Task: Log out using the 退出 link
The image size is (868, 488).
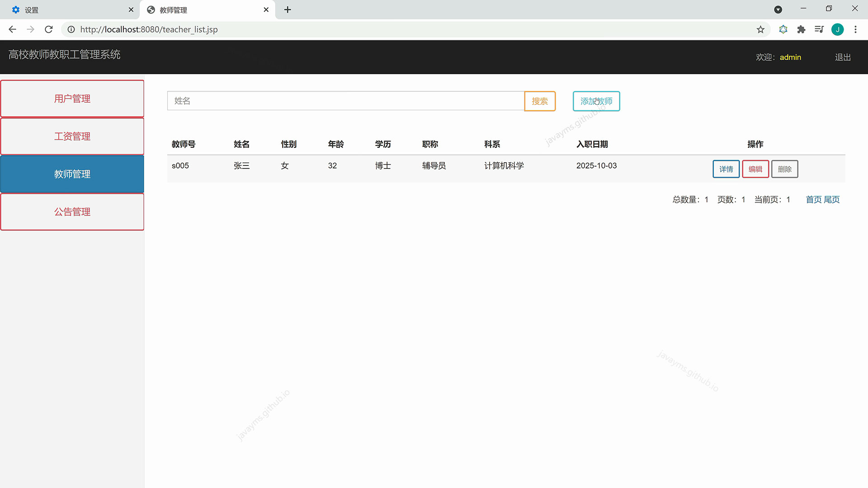Action: 842,57
